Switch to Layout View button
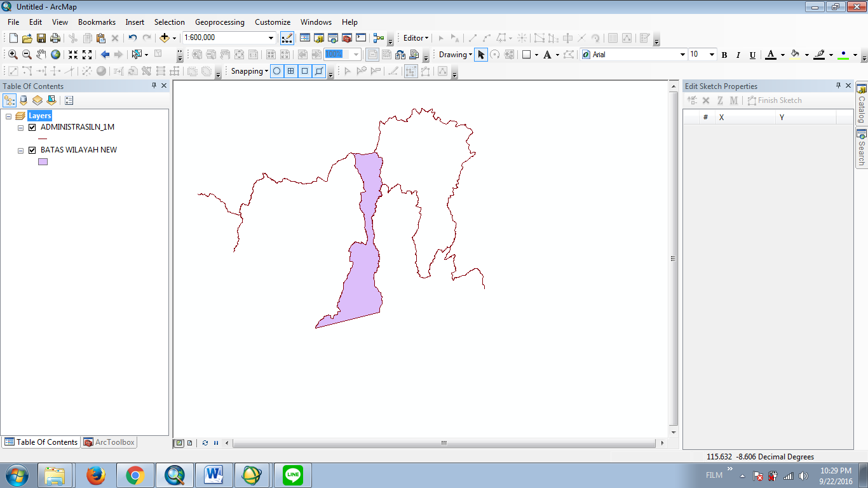This screenshot has width=868, height=488. (x=189, y=443)
